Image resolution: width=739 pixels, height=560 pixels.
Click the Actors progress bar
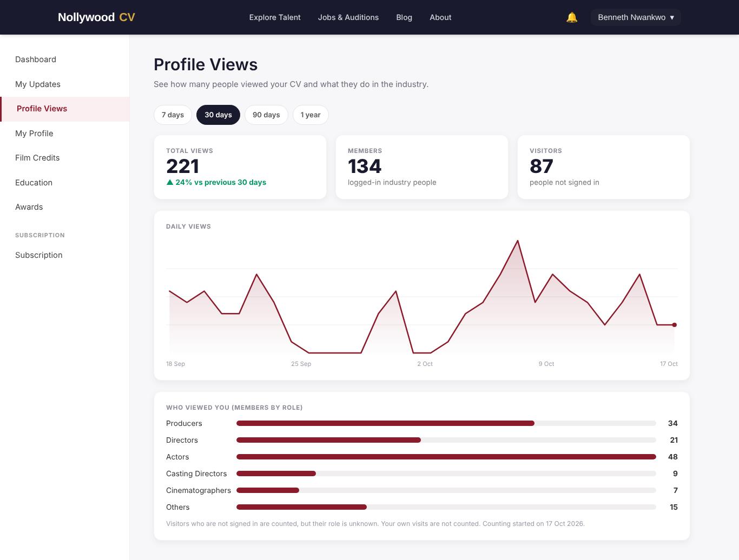tap(446, 457)
